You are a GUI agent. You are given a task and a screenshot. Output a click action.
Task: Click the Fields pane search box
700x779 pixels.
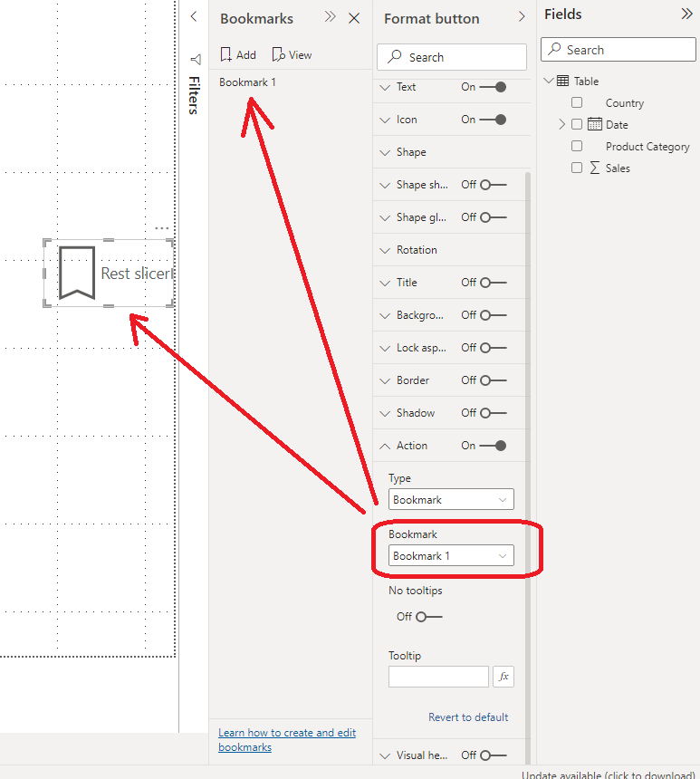click(x=618, y=50)
